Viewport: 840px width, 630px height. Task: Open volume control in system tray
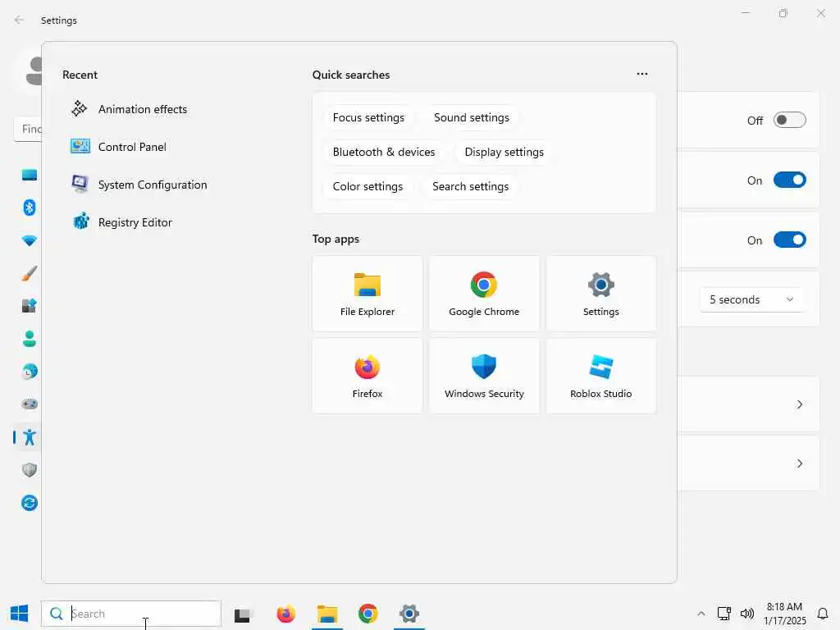coord(746,614)
